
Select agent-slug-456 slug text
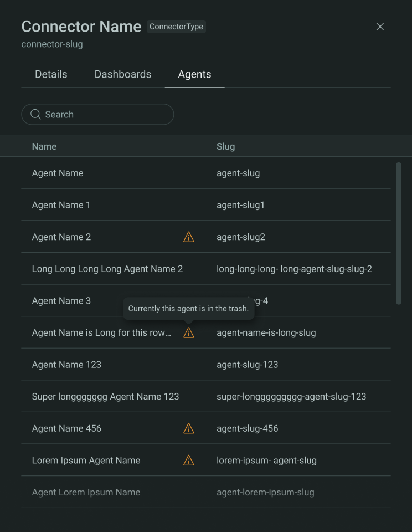pos(247,428)
